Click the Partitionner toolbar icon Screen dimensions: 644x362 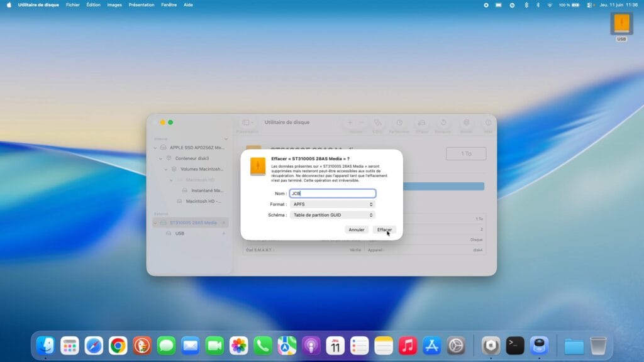click(399, 123)
